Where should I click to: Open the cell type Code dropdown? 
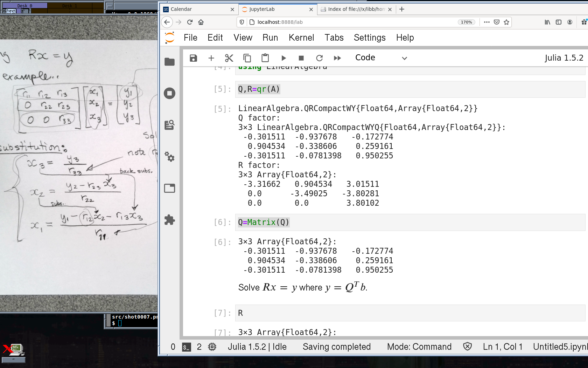click(x=381, y=58)
